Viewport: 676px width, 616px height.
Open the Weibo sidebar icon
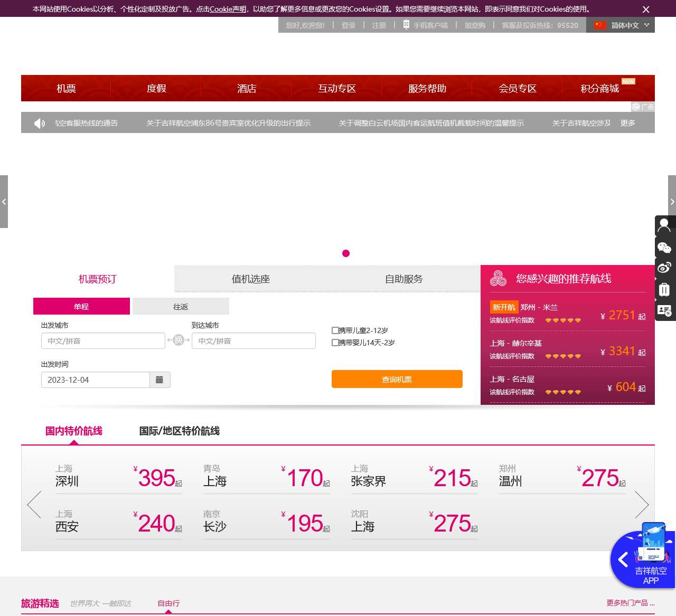point(664,268)
